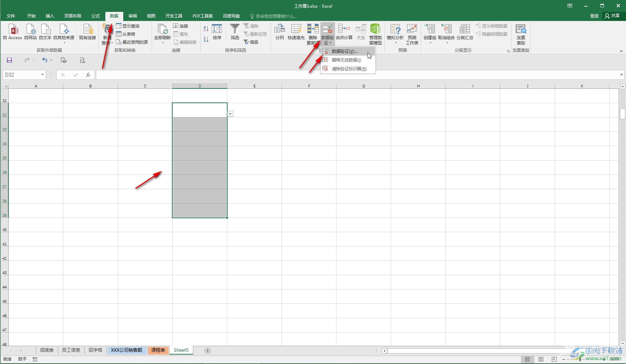Click Forecast Sheet (预测工作表)
626x364 pixels.
[412, 34]
